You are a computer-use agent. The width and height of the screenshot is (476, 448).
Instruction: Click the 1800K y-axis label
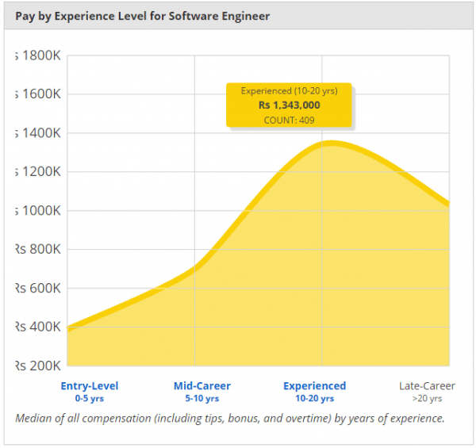(38, 56)
